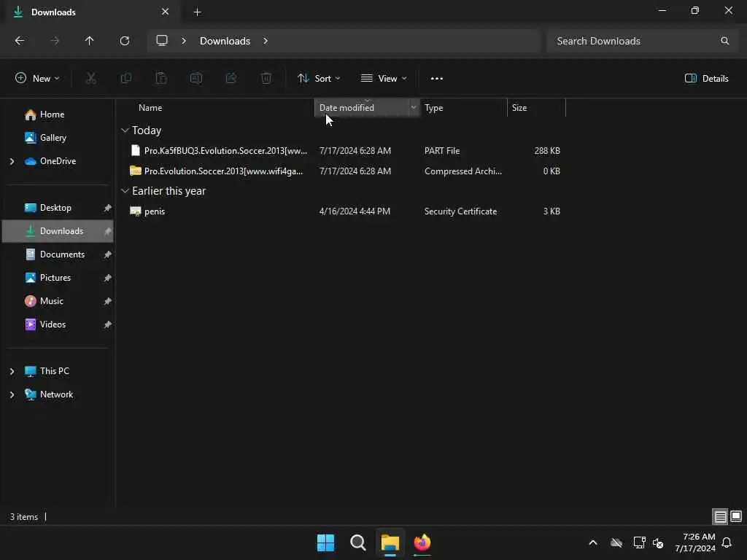Open a new tab with plus button
Viewport: 747px width, 560px height.
coord(197,12)
